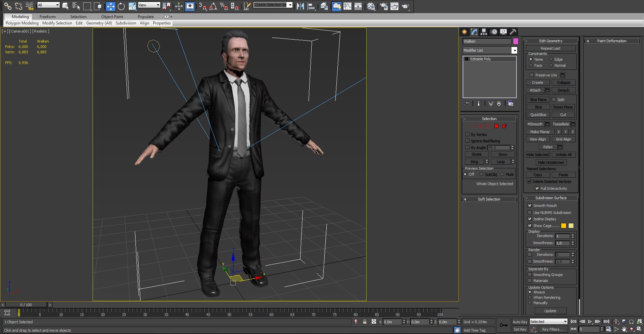644x334 pixels.
Task: Open the Modify Selection ribbon panel
Action: click(x=57, y=23)
